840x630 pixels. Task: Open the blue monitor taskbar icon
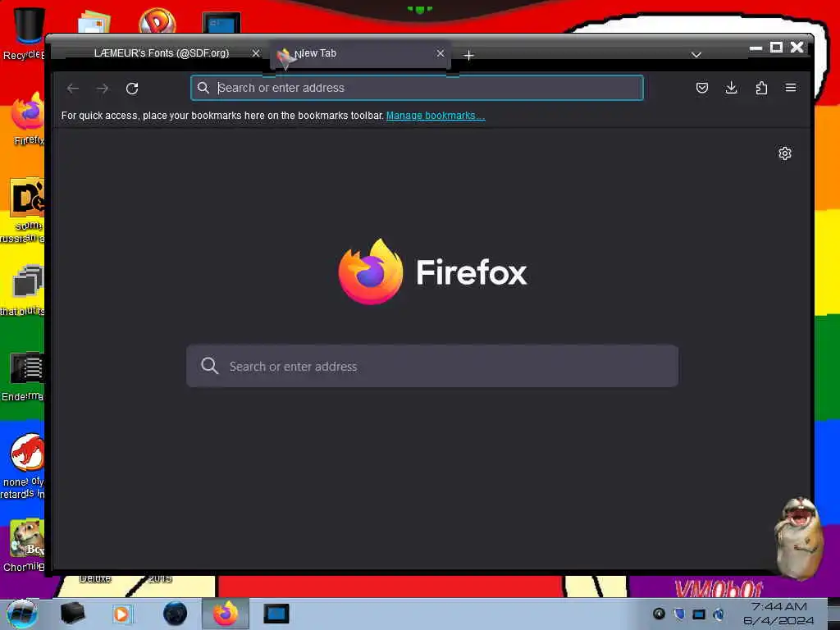(276, 614)
